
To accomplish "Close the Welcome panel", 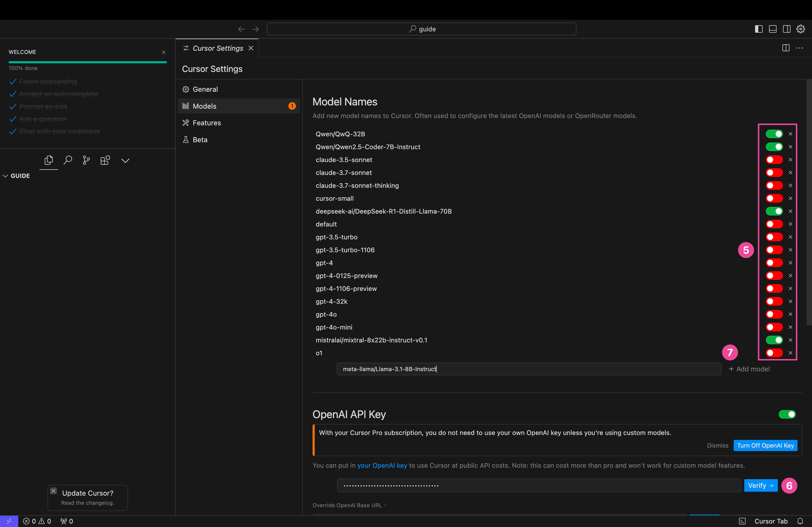I will point(164,52).
